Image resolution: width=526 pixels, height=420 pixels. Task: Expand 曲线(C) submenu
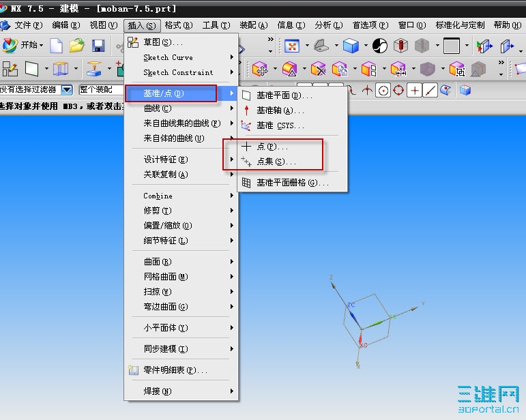tap(181, 108)
